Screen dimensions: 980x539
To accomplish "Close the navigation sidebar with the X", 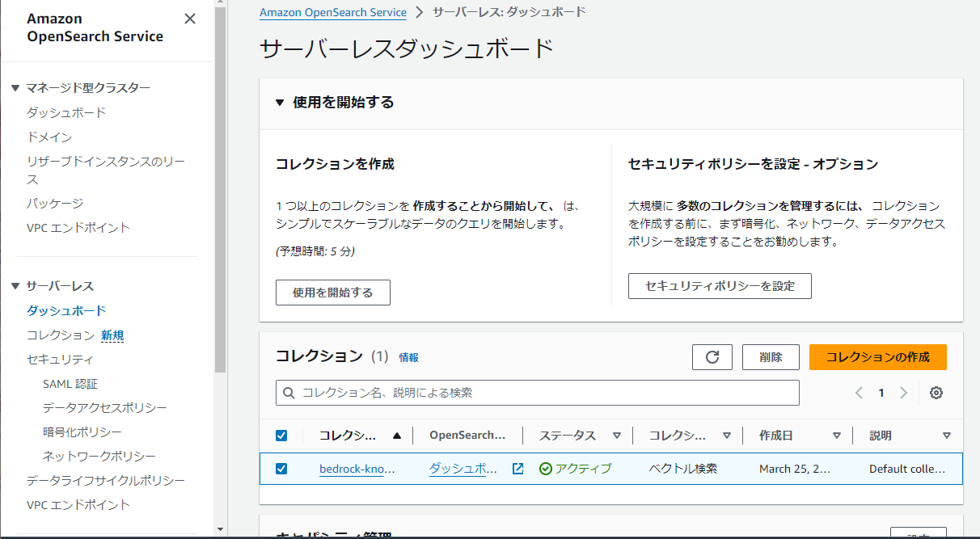I will (189, 18).
